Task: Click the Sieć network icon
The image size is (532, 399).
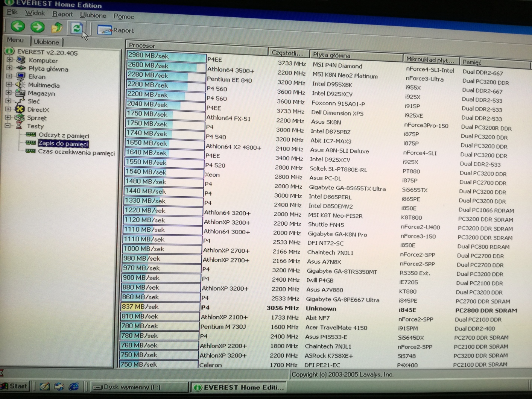Action: pyautogui.click(x=20, y=101)
